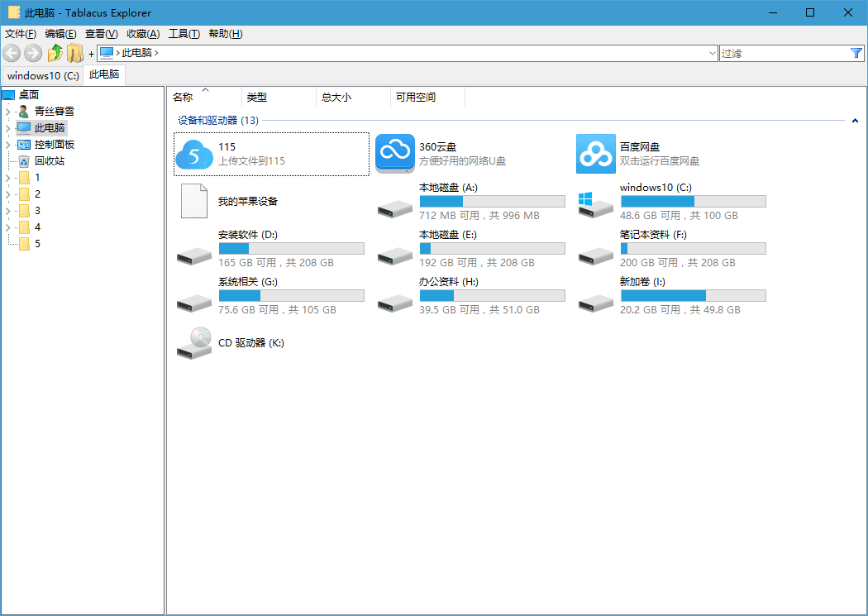Click the Back navigation arrow
The image size is (868, 616).
click(x=12, y=53)
